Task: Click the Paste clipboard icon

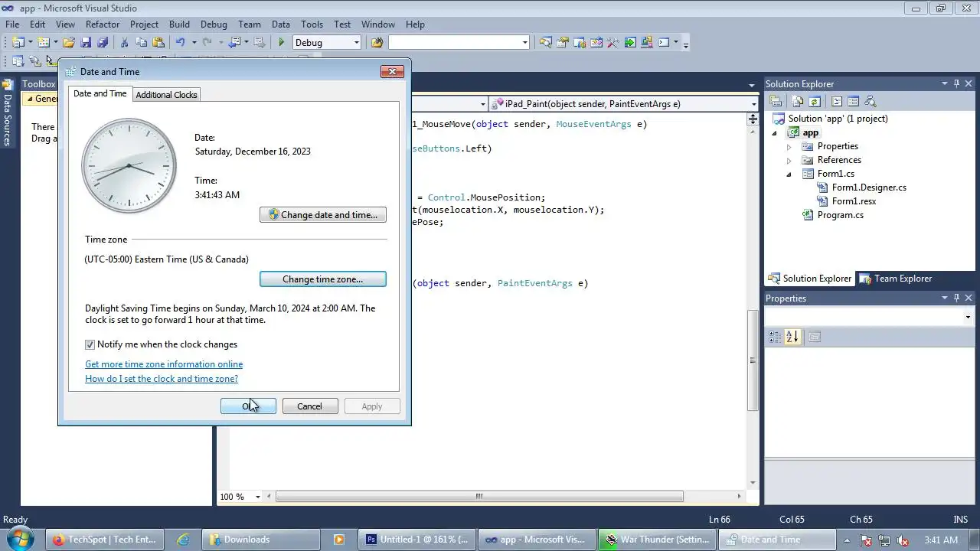Action: [158, 43]
